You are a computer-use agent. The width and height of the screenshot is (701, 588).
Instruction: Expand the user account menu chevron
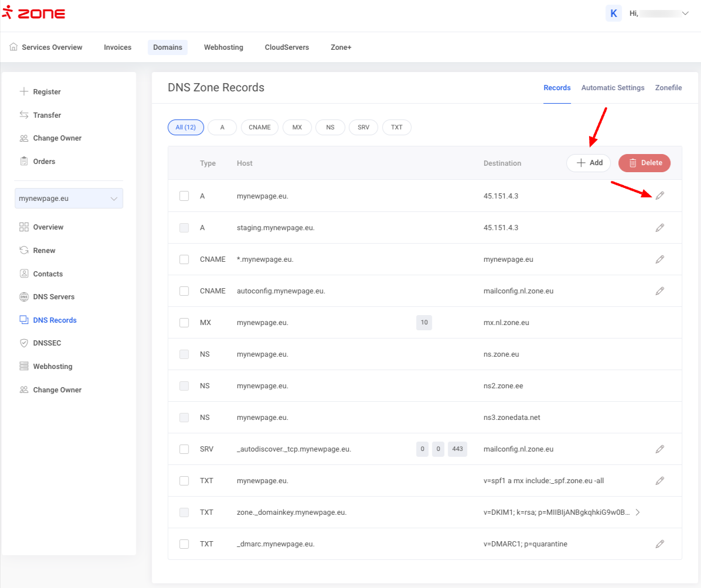click(685, 13)
